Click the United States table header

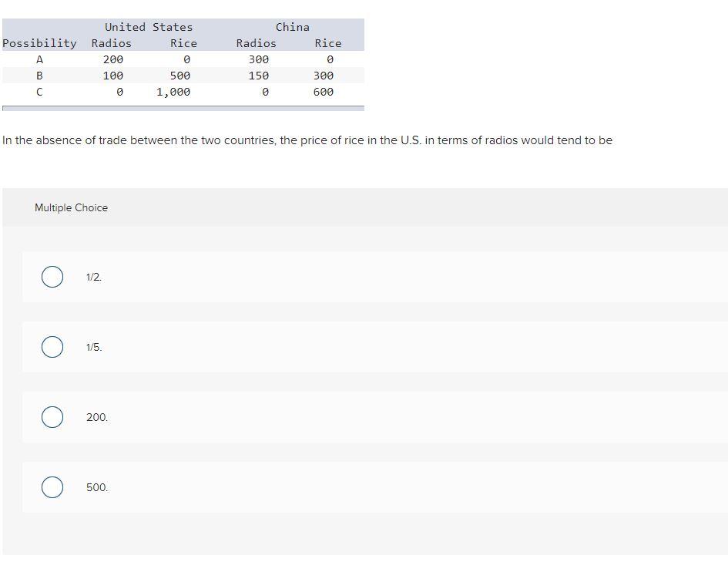(x=149, y=27)
